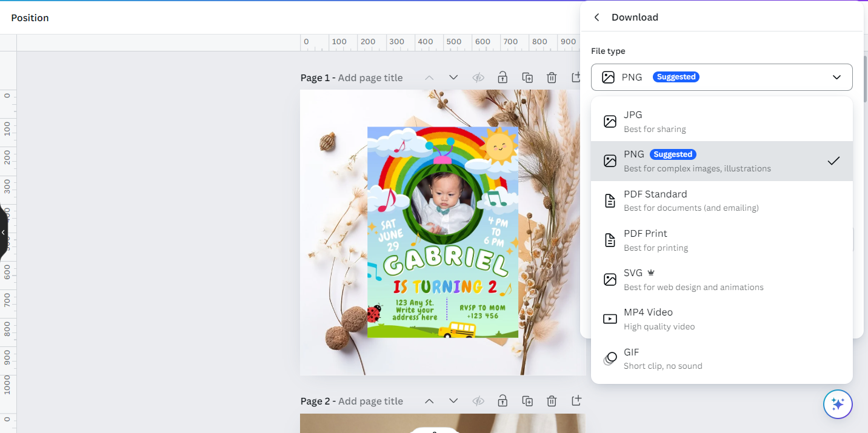Select PNG Suggested file type option

tap(721, 161)
